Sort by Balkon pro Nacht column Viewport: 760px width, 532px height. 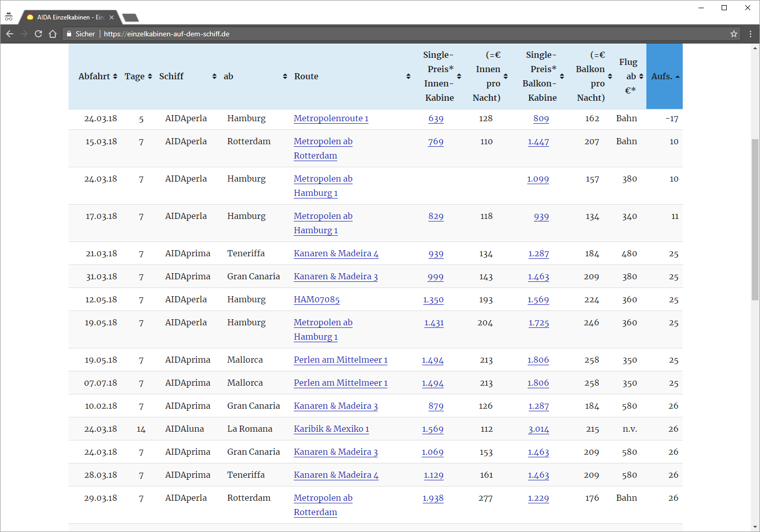pos(594,76)
